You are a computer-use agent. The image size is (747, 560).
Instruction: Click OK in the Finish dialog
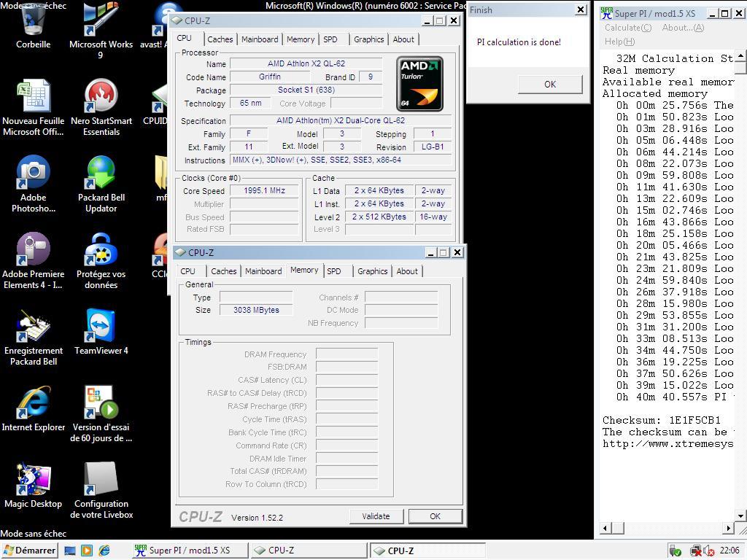[550, 85]
